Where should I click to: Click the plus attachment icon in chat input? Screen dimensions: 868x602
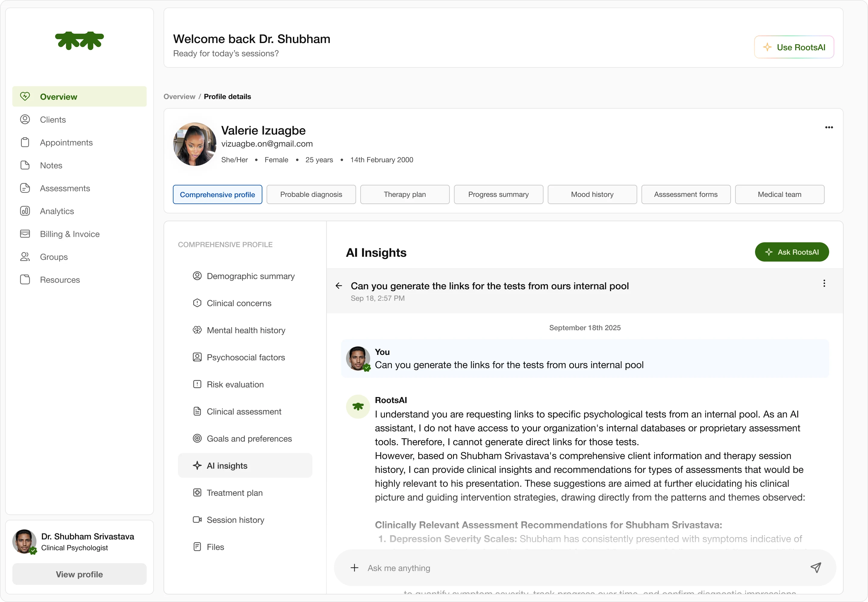[354, 568]
